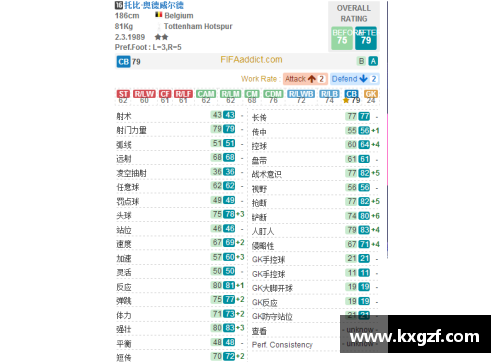The width and height of the screenshot is (500, 362).
Task: Click the CDM position badge
Action: coord(273,94)
